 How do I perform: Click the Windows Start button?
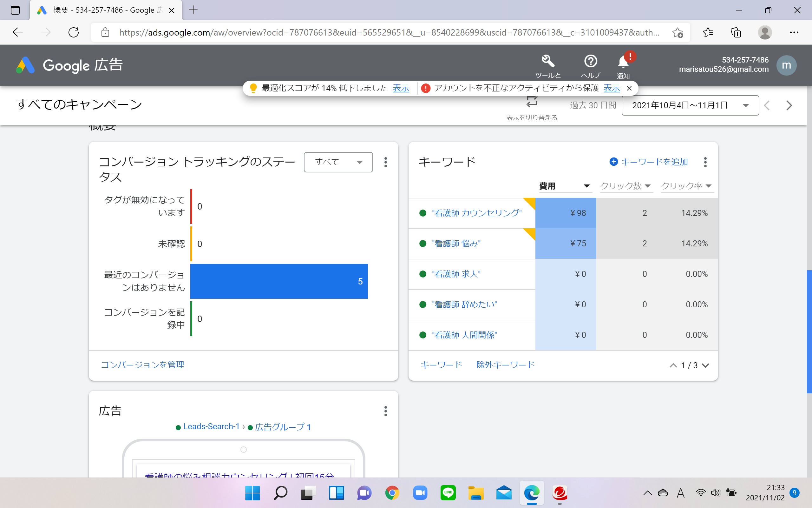point(252,493)
